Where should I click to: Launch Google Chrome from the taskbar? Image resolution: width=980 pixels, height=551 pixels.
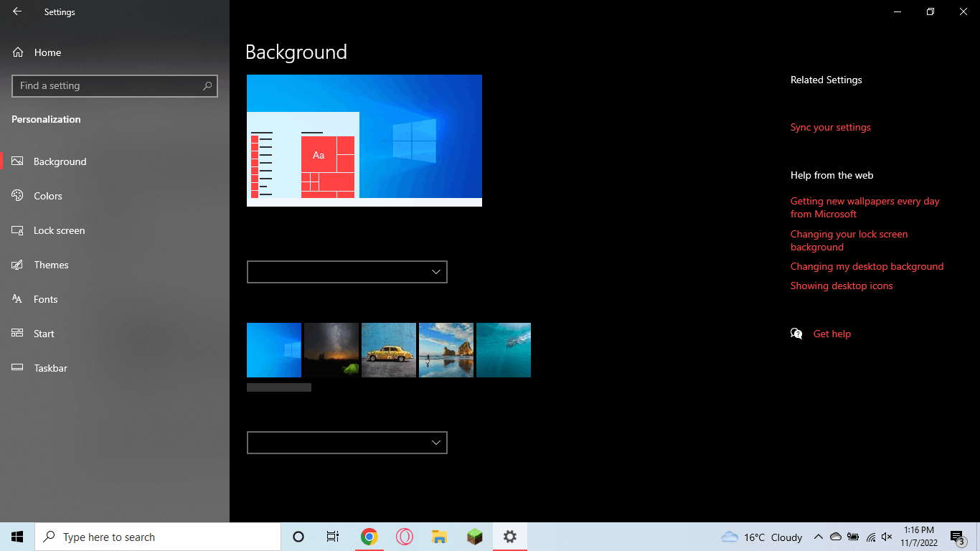369,537
